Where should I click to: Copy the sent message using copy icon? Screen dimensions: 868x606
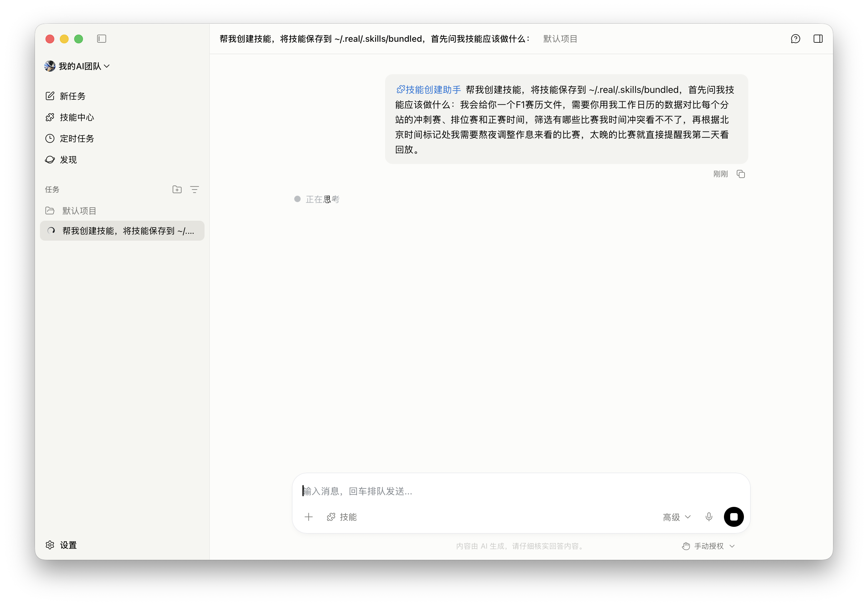tap(740, 174)
